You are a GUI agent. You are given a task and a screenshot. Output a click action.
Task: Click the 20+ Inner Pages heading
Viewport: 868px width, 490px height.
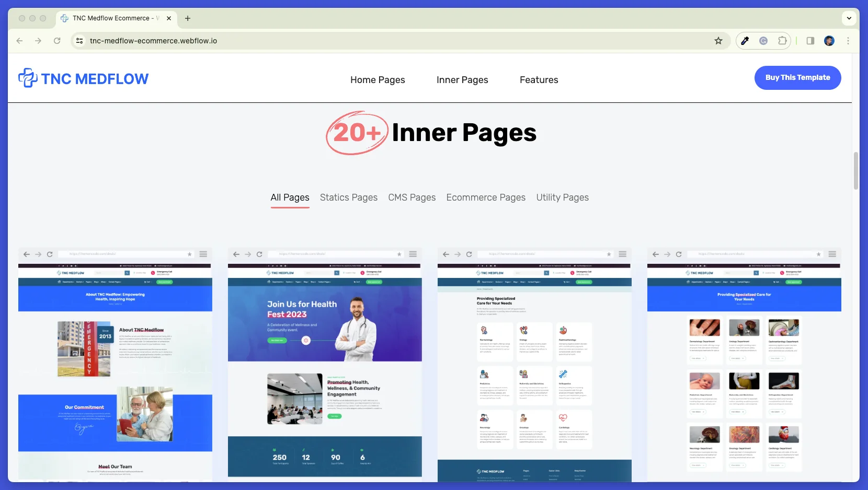[x=431, y=133]
